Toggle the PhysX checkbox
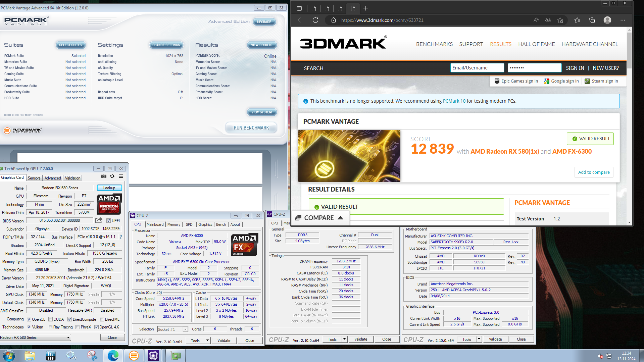The height and width of the screenshot is (362, 644). click(x=78, y=327)
